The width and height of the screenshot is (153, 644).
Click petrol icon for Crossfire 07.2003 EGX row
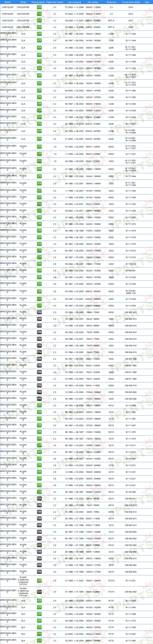[39, 7]
